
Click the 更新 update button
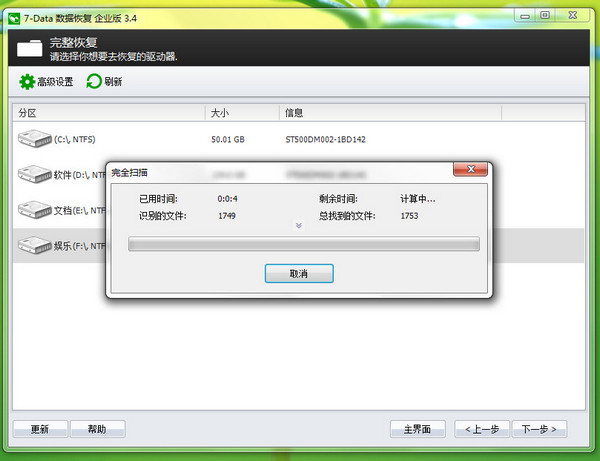coord(40,429)
